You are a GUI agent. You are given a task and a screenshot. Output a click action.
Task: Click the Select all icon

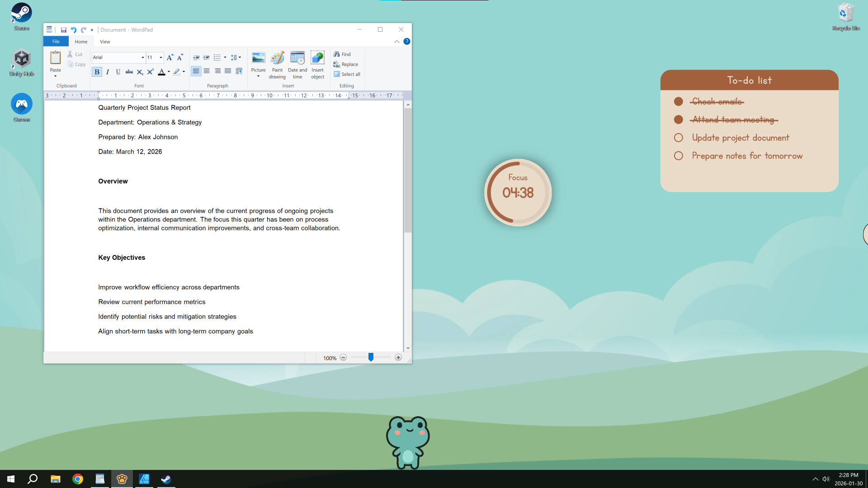[x=347, y=74]
